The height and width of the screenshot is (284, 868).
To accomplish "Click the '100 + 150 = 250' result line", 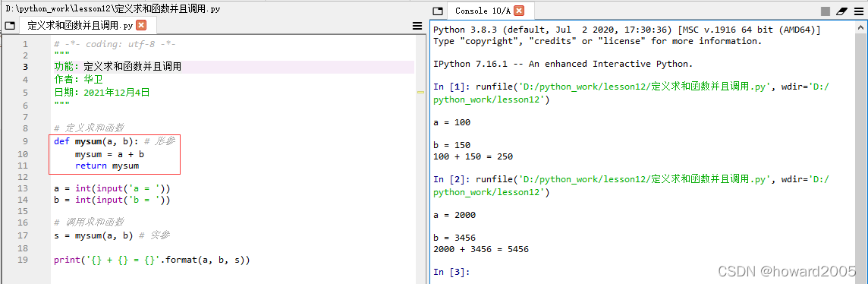I will (x=473, y=156).
